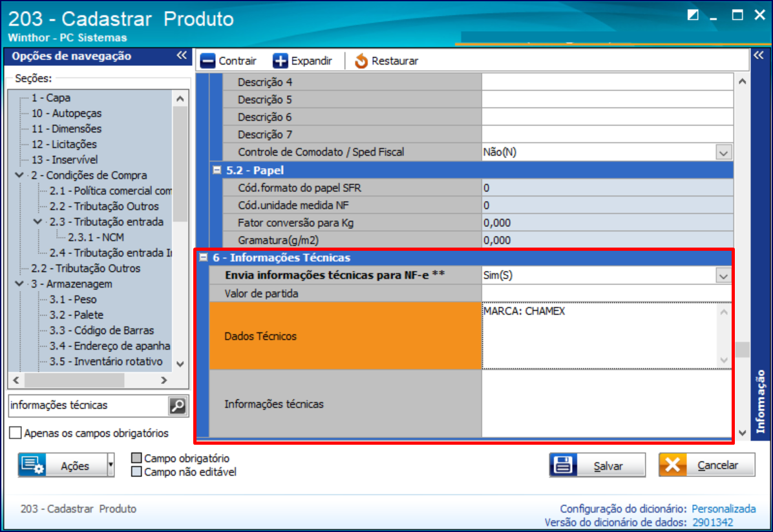Click the Informação vertical side tab

760,401
